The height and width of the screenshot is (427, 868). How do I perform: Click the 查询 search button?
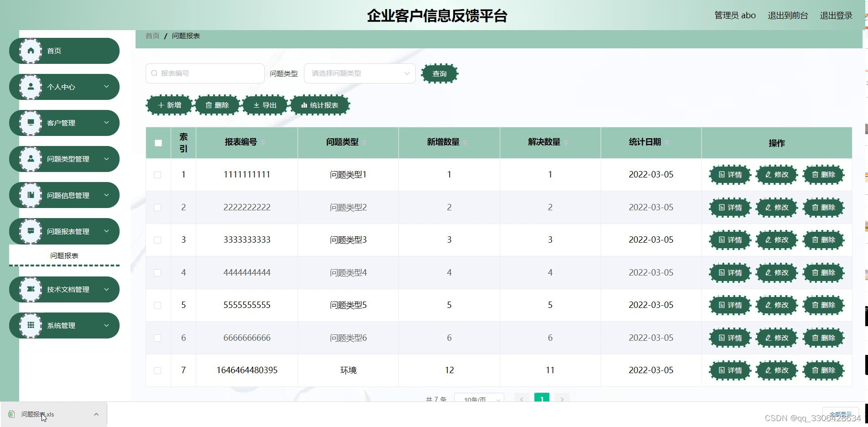pyautogui.click(x=439, y=73)
